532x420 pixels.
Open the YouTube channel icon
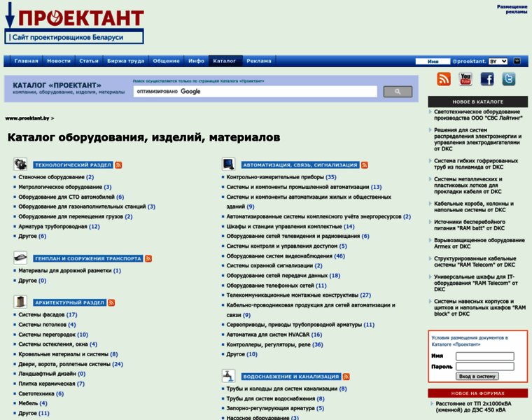pos(465,79)
